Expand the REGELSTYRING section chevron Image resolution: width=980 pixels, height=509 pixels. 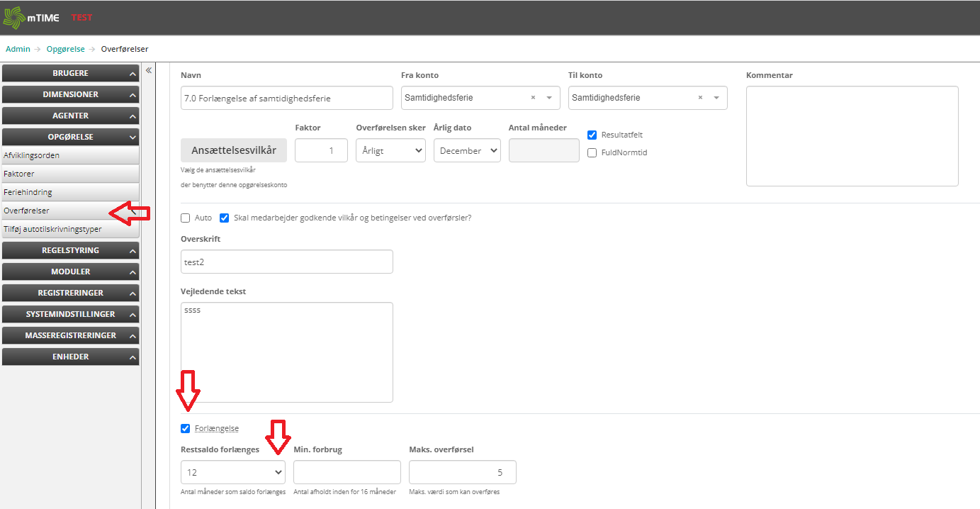pyautogui.click(x=133, y=251)
